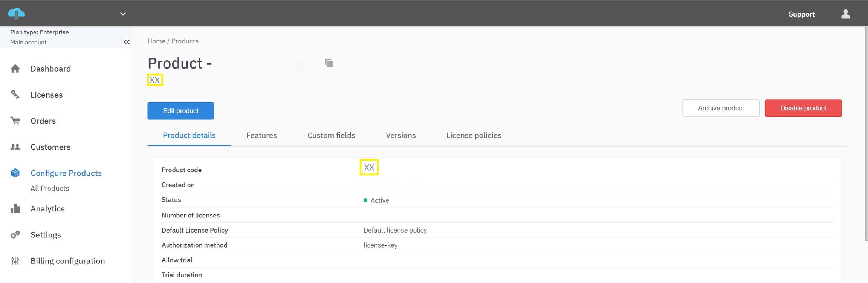Collapse the sidebar with double chevron

(127, 42)
